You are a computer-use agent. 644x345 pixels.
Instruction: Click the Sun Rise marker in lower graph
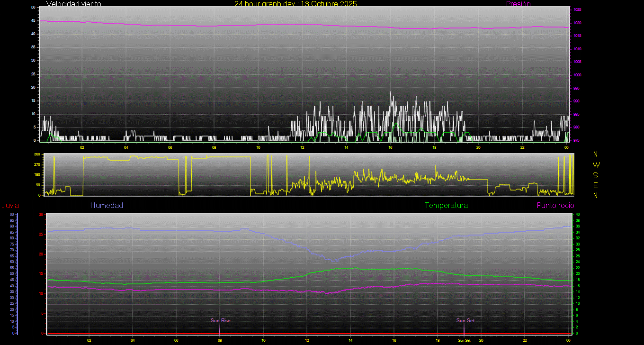point(220,320)
